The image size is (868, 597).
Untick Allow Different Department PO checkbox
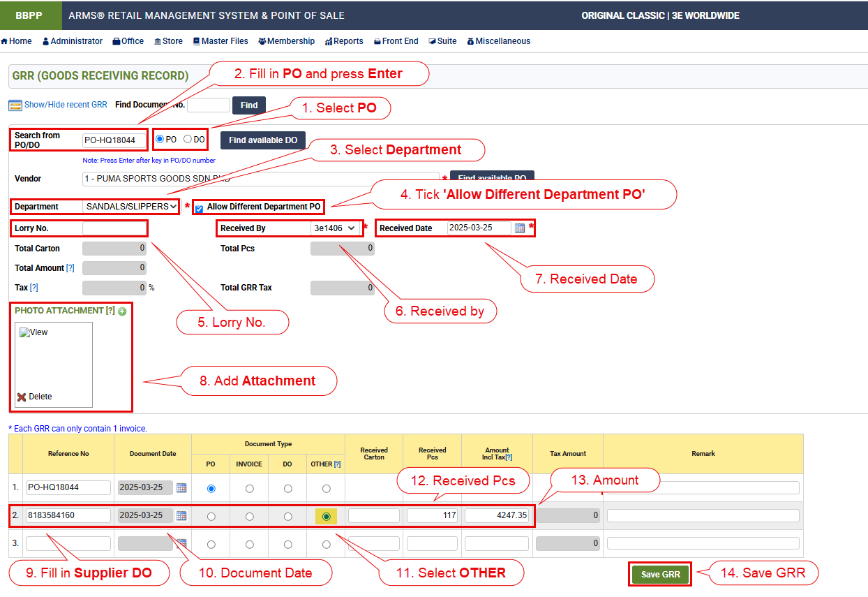(199, 209)
